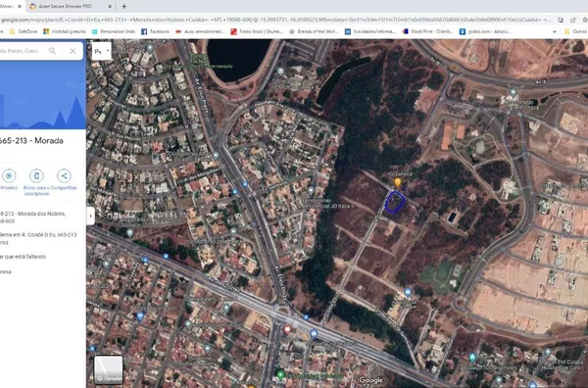588x388 pixels.
Task: Click the blue shopping pin left of intersection
Action: pyautogui.click(x=140, y=316)
